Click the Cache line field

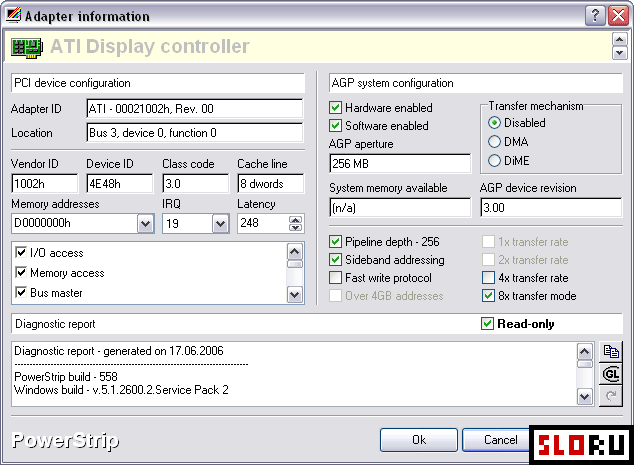(x=271, y=184)
